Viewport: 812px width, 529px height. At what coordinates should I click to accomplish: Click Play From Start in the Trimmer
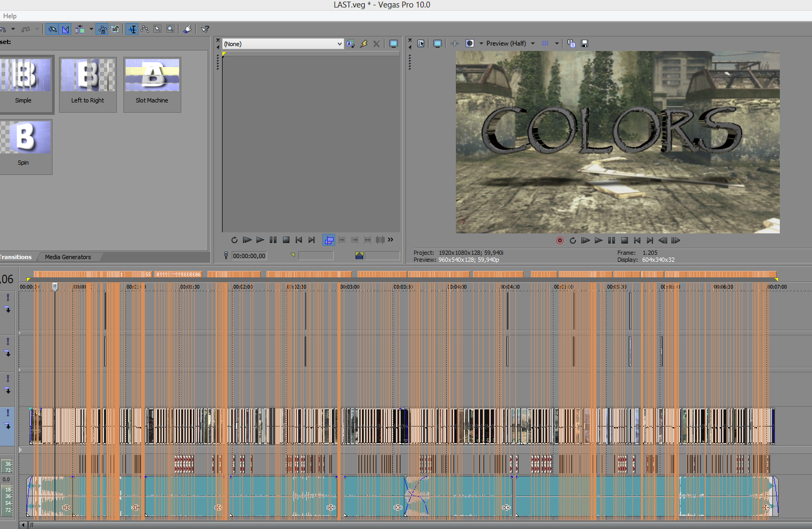coord(247,240)
